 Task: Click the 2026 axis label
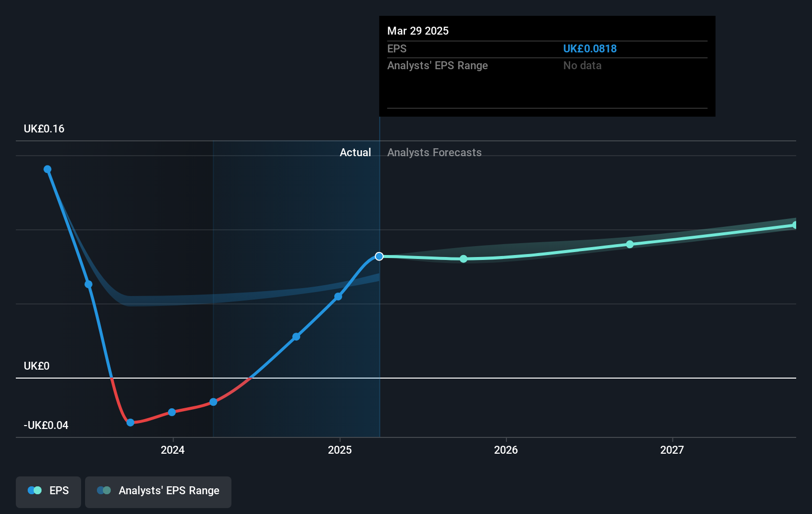[505, 450]
